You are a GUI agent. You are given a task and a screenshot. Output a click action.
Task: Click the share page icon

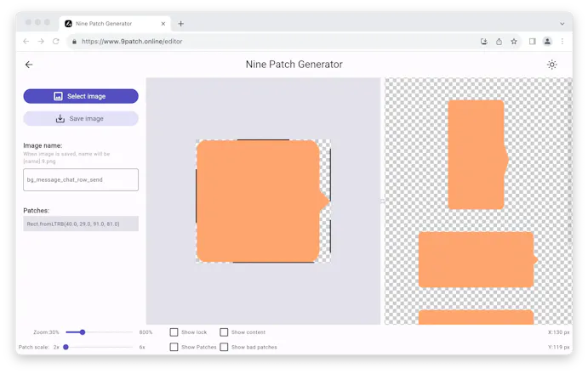pos(499,41)
